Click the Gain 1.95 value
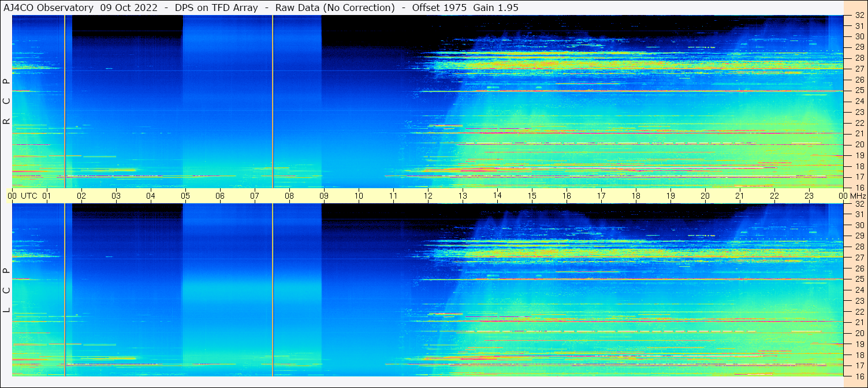 coord(496,8)
